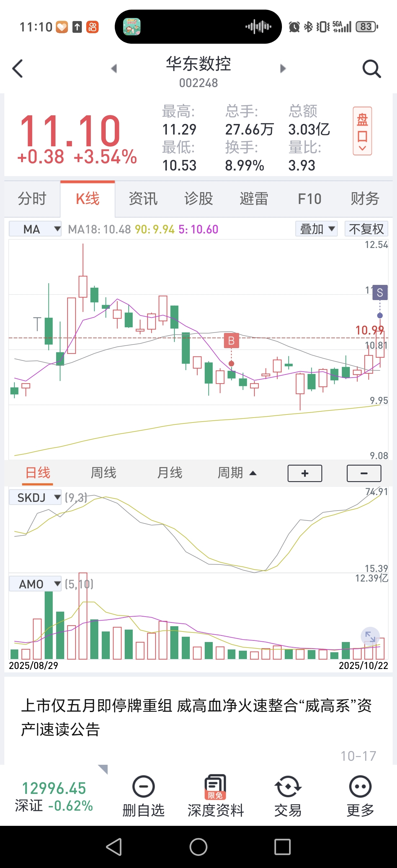Tap the chart fullscreen expand icon
The image size is (397, 868).
(x=370, y=637)
